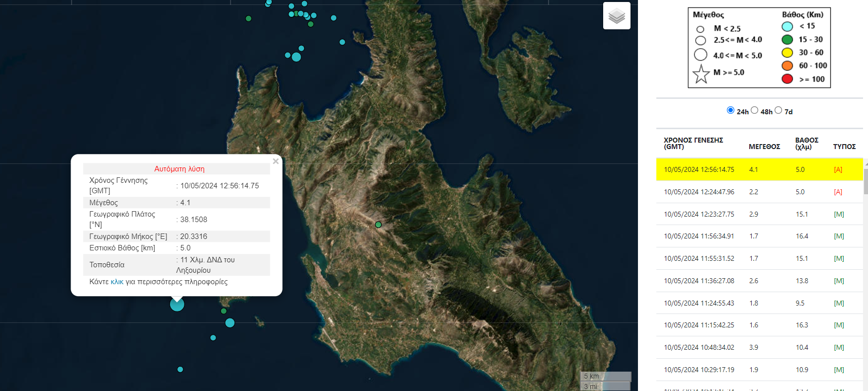Select the 48h time range radio
868x391 pixels.
754,110
